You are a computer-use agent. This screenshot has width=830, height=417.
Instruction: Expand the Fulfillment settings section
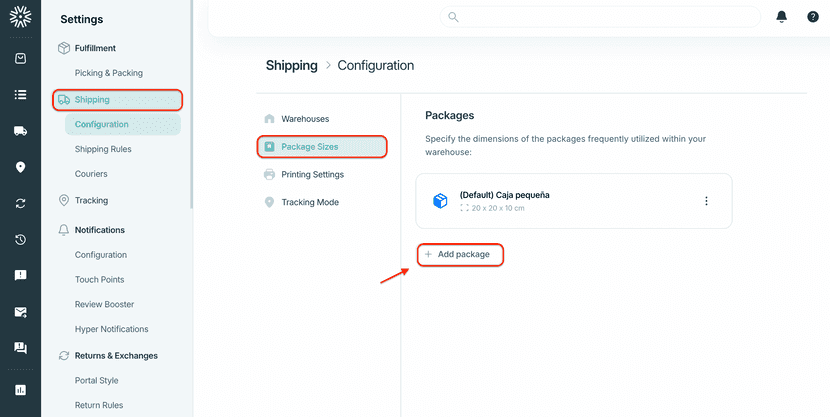click(x=95, y=48)
